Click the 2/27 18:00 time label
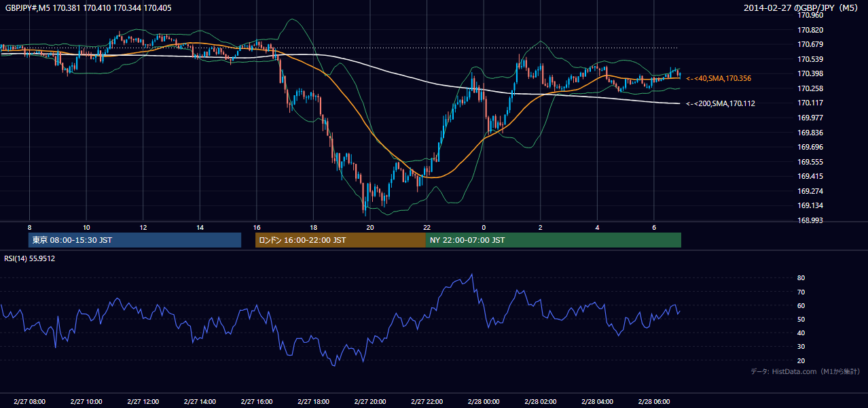Screen dimensions: 868x408 pyautogui.click(x=313, y=401)
